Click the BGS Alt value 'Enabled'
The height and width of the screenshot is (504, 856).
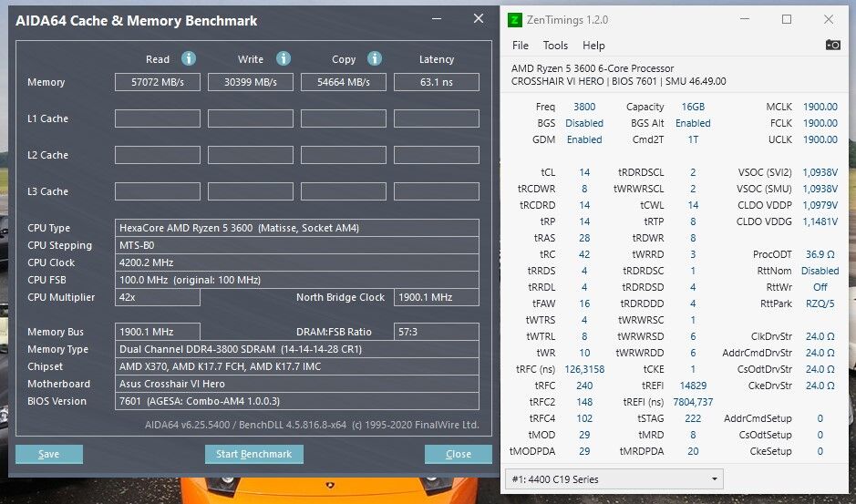point(693,123)
